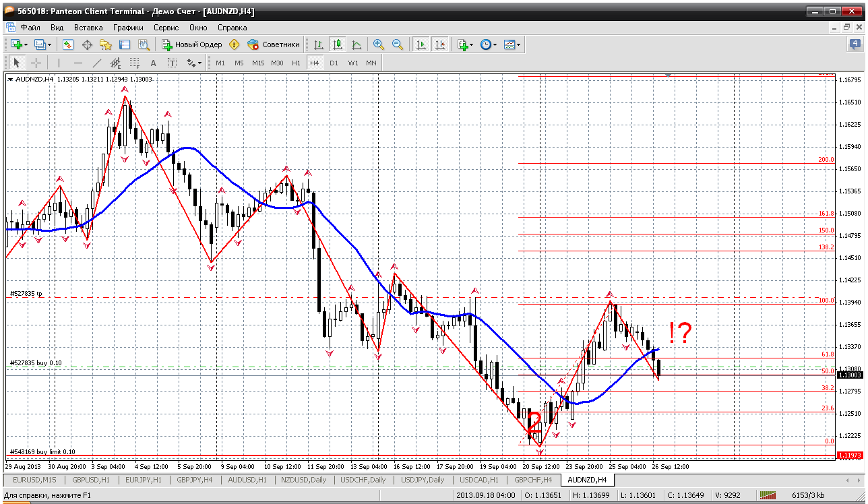The image size is (868, 504).
Task: Switch timeframe to M30
Action: pyautogui.click(x=277, y=63)
